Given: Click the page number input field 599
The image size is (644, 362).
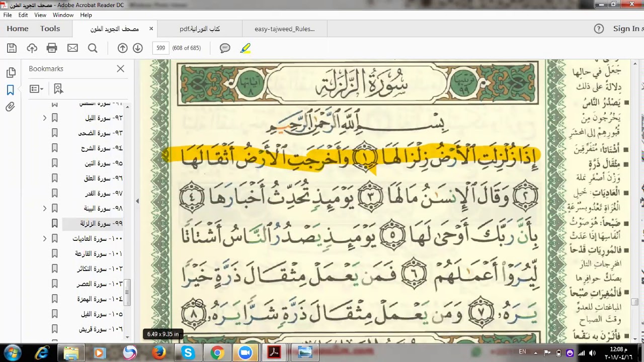Looking at the screenshot, I should 160,48.
